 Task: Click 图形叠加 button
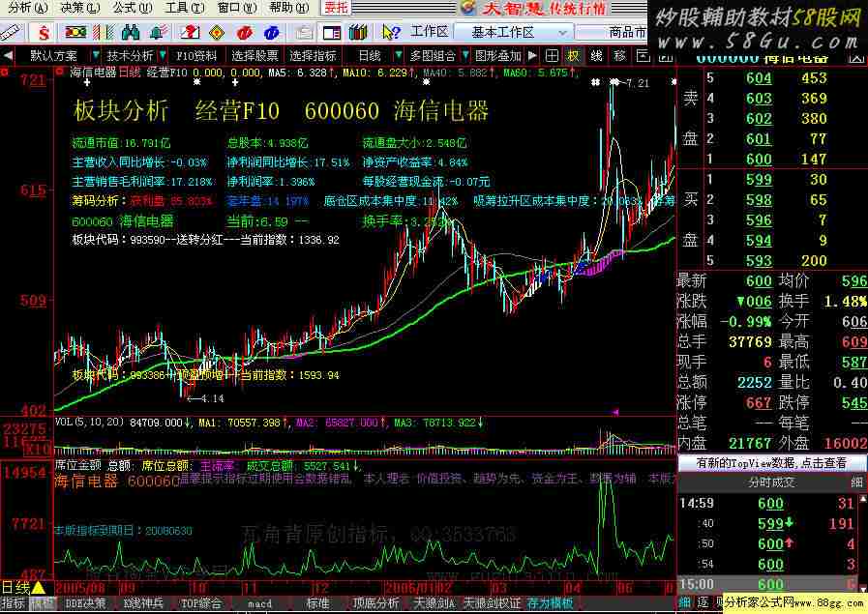pyautogui.click(x=498, y=55)
